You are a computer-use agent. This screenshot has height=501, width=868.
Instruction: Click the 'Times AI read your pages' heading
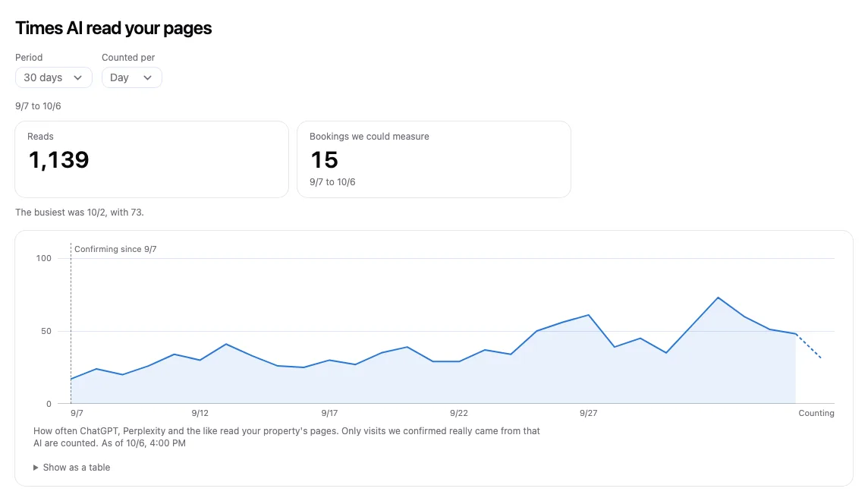(114, 28)
